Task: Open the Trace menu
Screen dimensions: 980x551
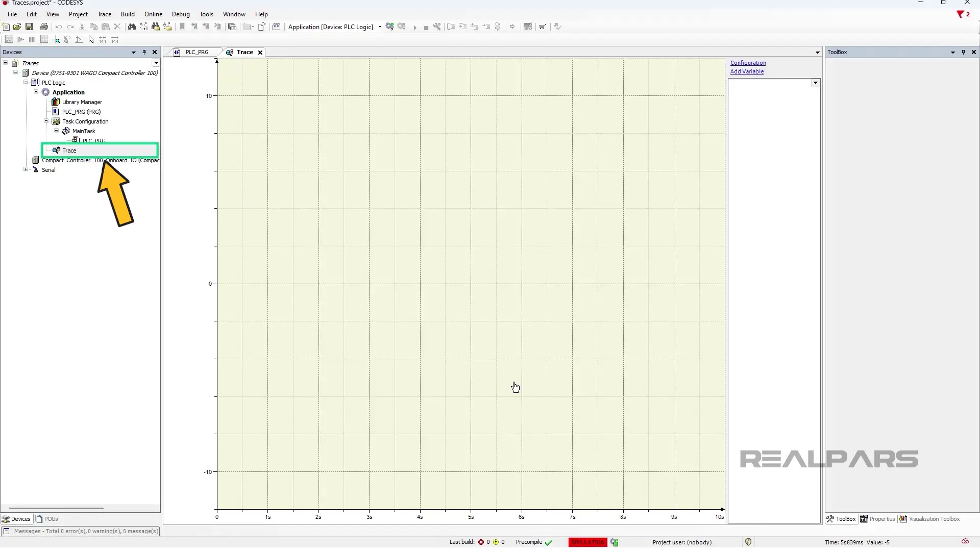Action: tap(104, 14)
